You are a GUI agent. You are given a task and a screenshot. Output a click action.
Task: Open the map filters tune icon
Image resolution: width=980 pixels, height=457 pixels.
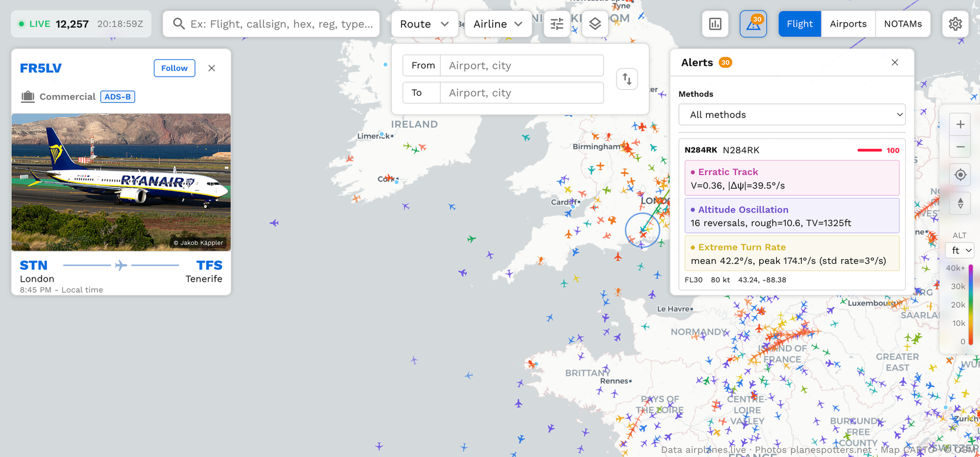pyautogui.click(x=557, y=24)
